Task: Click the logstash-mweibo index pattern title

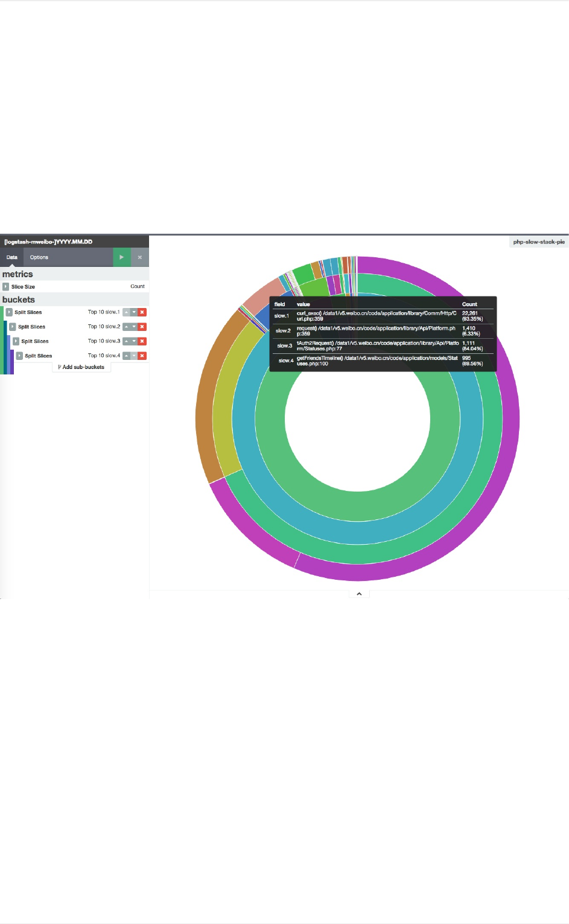Action: pyautogui.click(x=48, y=242)
